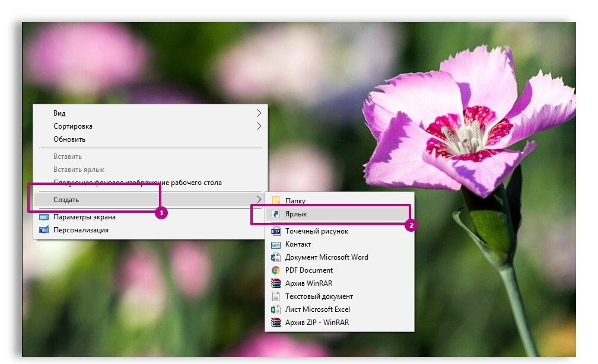Open Параметры экрана from the menu
The image size is (598, 364).
pos(150,217)
